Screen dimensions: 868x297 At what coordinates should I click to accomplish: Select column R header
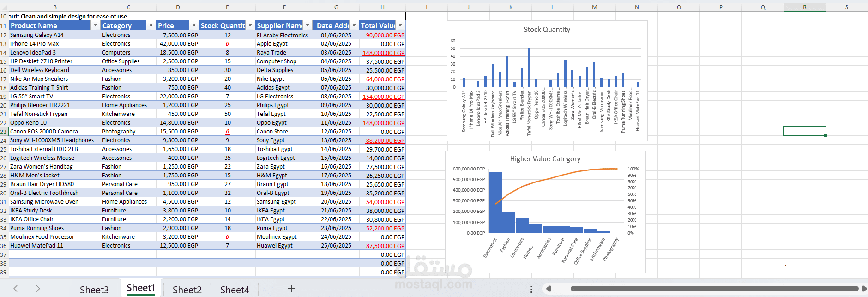tap(804, 7)
